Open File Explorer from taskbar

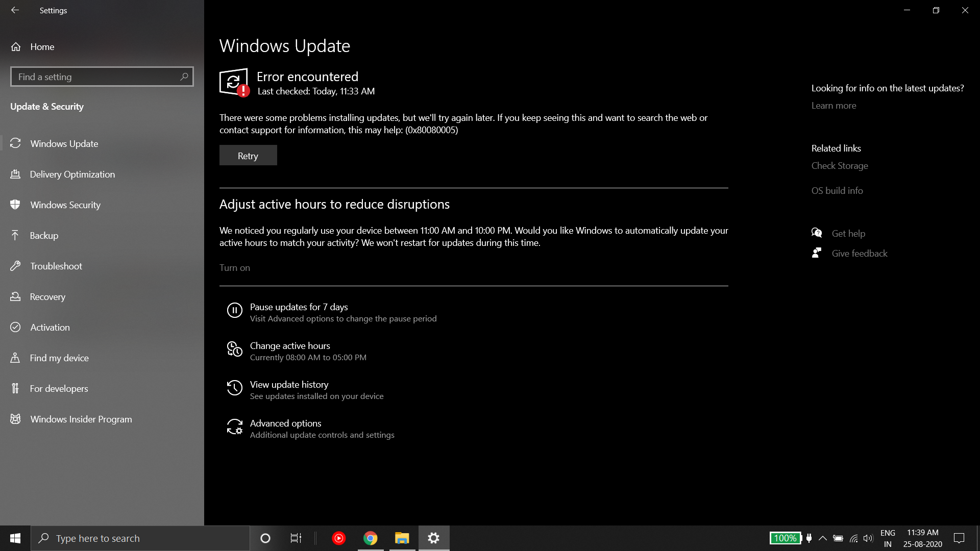pos(402,538)
